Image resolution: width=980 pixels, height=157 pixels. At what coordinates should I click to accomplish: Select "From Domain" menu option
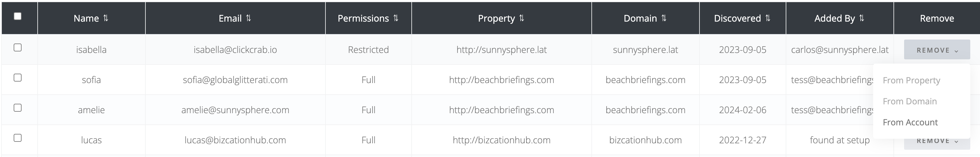tap(910, 101)
